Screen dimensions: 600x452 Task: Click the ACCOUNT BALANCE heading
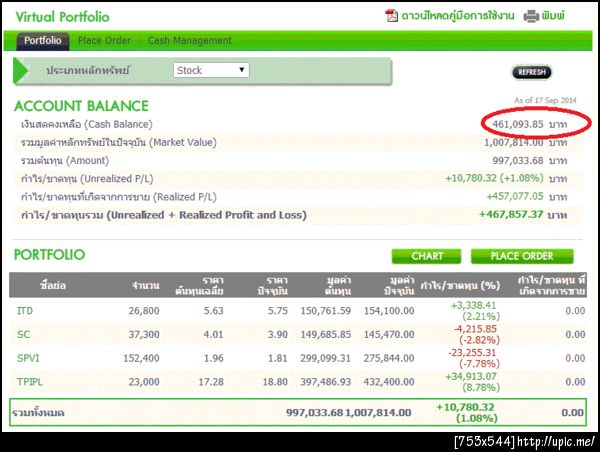pyautogui.click(x=81, y=106)
